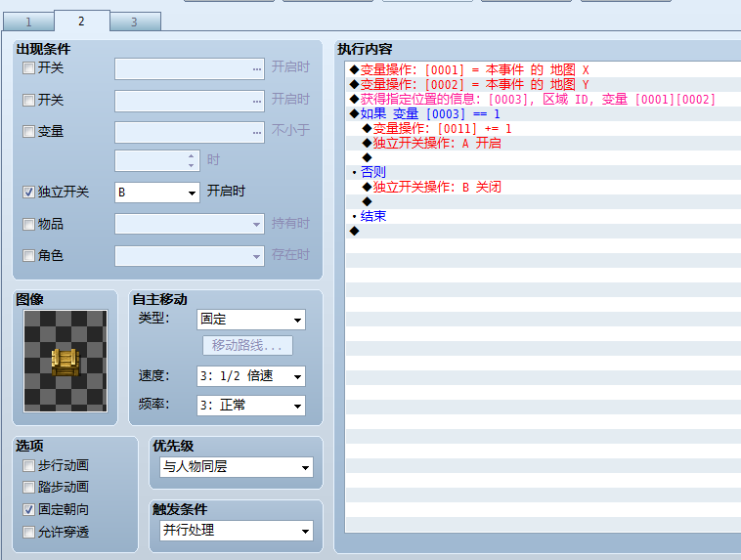Open the 类型 固定 dropdown
This screenshot has width=741, height=560.
[251, 320]
